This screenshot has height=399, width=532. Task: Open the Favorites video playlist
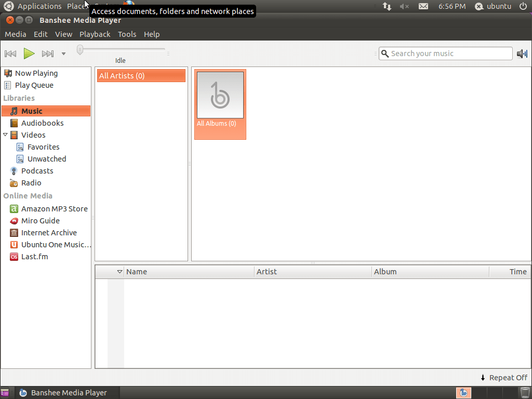click(x=44, y=147)
